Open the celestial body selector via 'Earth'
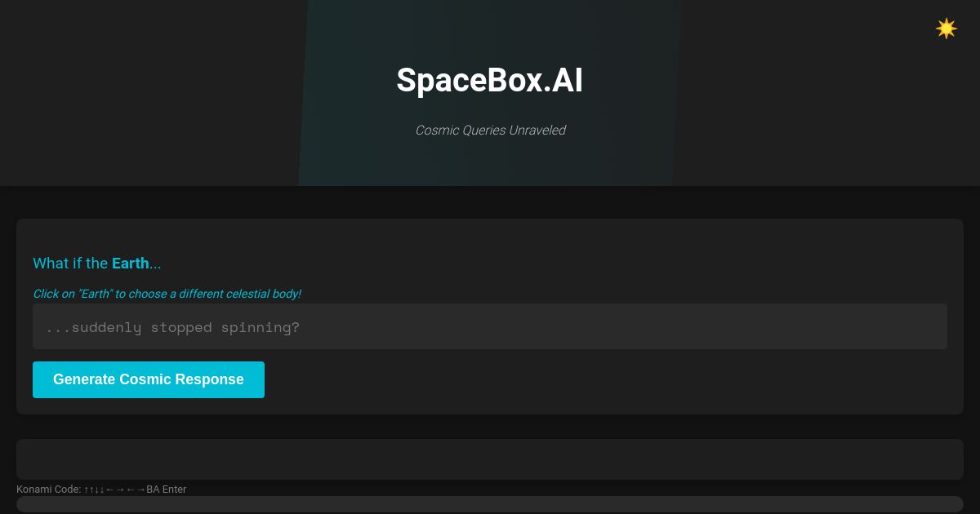Image resolution: width=980 pixels, height=514 pixels. coord(130,264)
